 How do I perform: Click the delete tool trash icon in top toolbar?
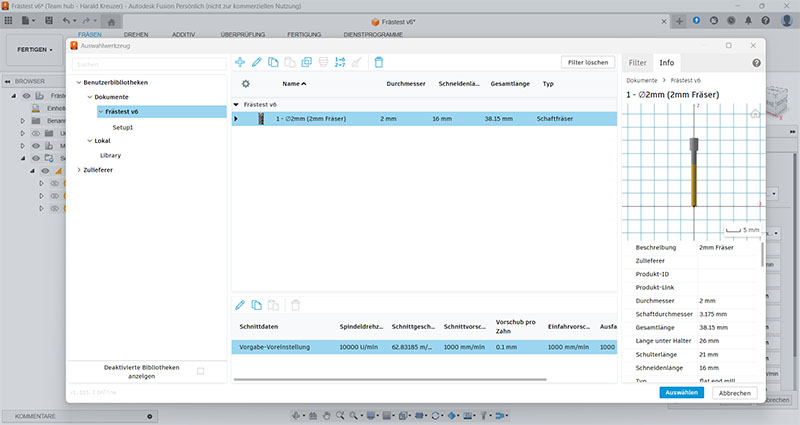tap(379, 62)
